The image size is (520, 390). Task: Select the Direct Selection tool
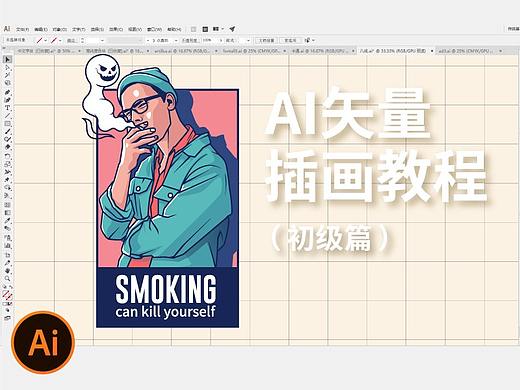(7, 67)
